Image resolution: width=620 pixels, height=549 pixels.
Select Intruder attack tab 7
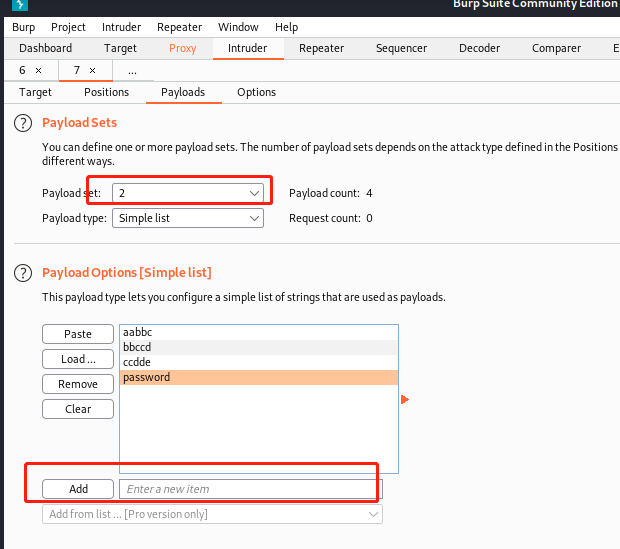coord(77,70)
